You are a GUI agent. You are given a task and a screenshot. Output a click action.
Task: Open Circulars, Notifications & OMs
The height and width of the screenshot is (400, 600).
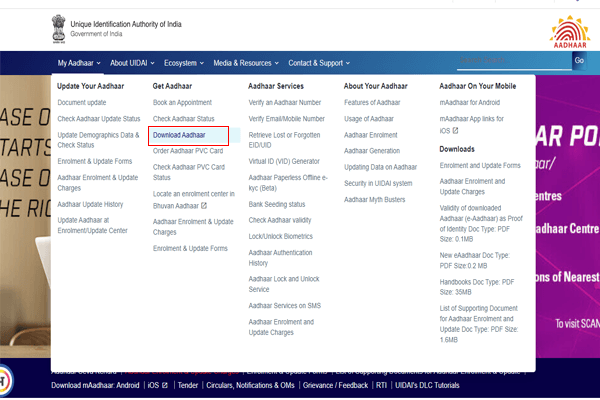point(250,385)
